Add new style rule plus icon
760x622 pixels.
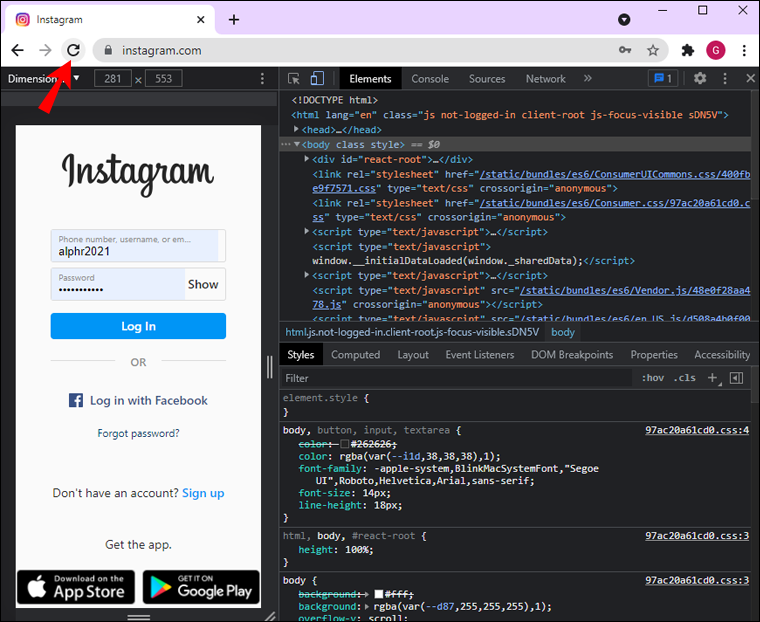click(x=712, y=378)
